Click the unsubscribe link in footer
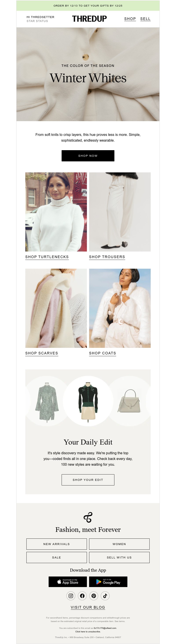This screenshot has width=176, height=644. pos(88,631)
